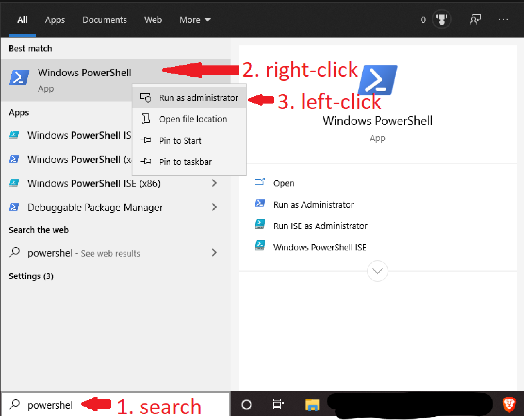Expand the powershel web results arrow
The width and height of the screenshot is (524, 420).
point(214,252)
